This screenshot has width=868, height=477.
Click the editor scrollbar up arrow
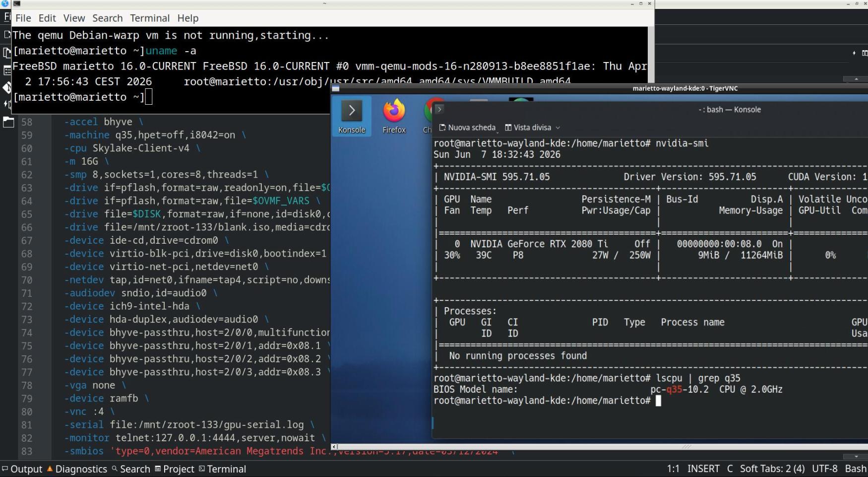click(x=856, y=79)
